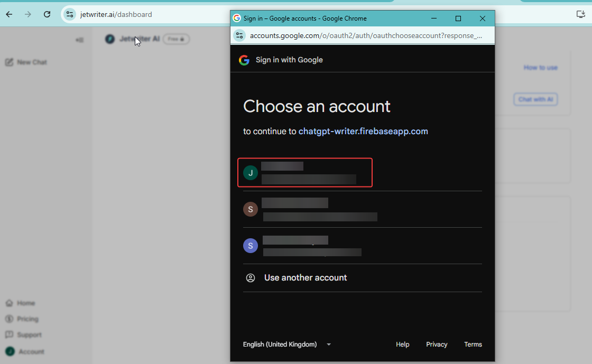Collapse the JetWriter sidebar with the toggle icon

80,40
